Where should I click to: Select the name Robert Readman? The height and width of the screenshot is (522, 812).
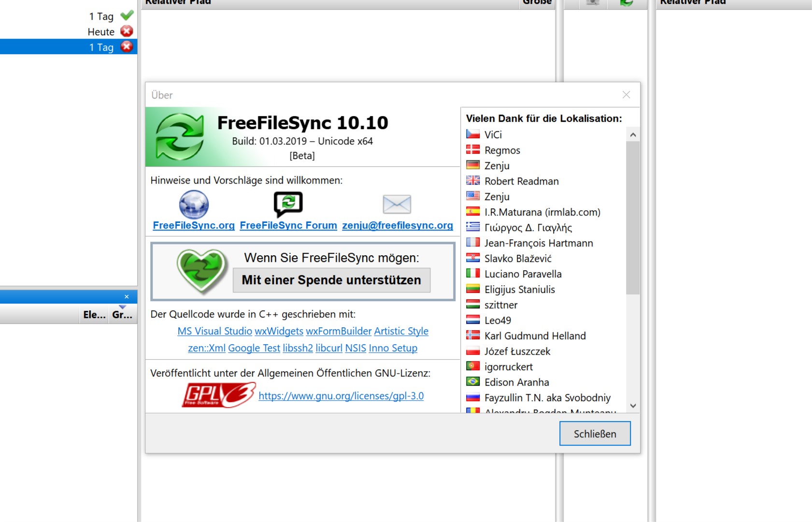coord(522,181)
